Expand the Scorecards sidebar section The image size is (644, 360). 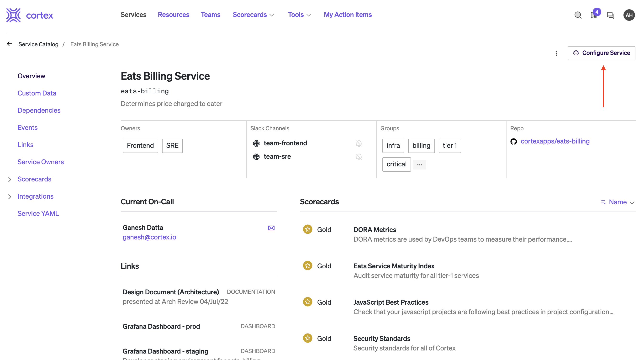(10, 180)
